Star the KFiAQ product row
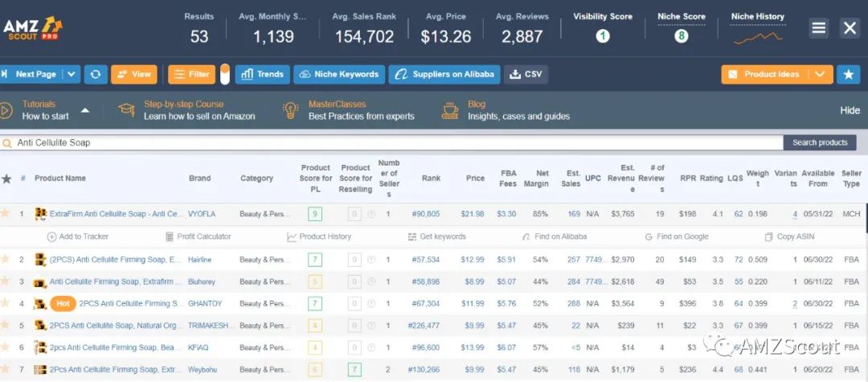The height and width of the screenshot is (382, 868). [x=5, y=347]
